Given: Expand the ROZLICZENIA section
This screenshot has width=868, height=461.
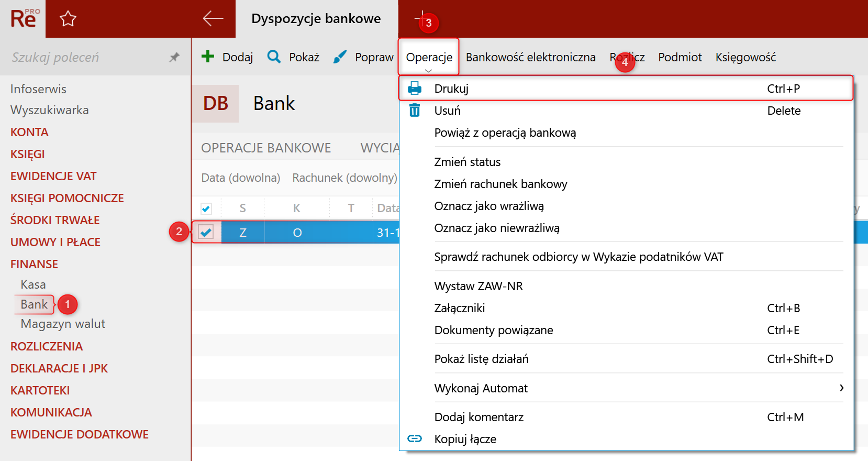Looking at the screenshot, I should pos(47,346).
